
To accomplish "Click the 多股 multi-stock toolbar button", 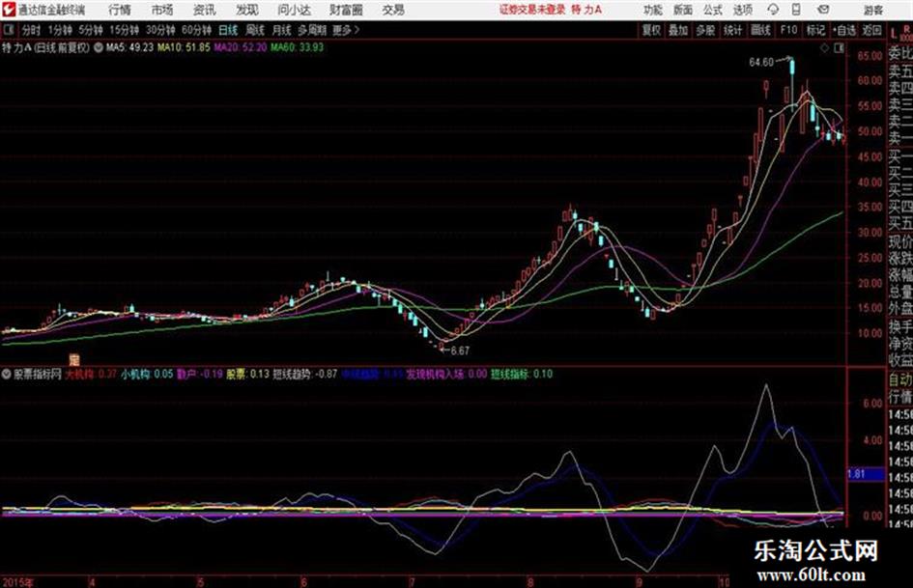I will (x=705, y=30).
